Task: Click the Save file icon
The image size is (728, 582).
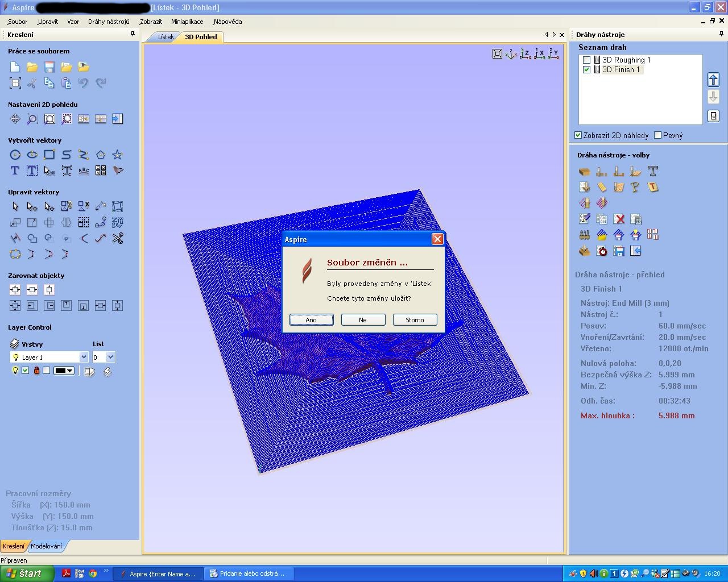Action: click(49, 67)
